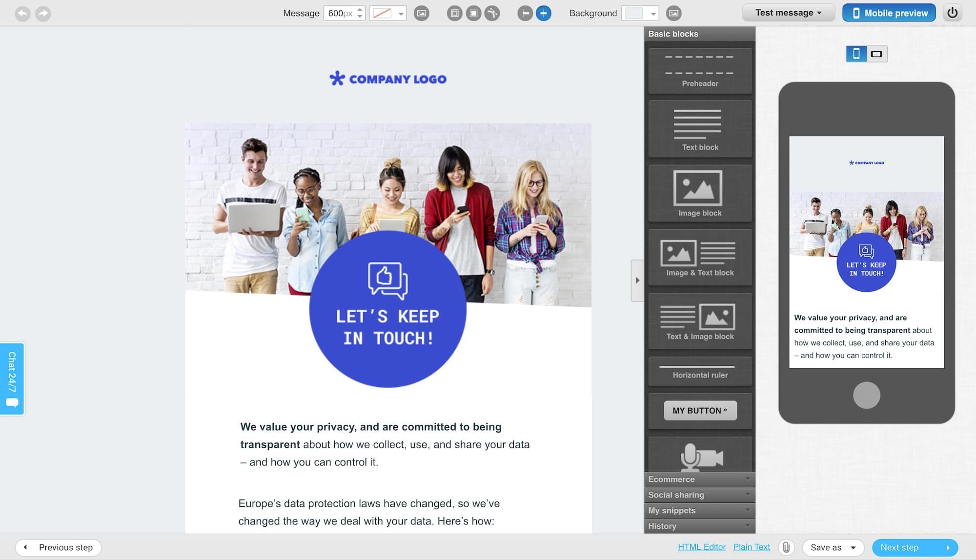This screenshot has height=560, width=976.
Task: Click the inner-border square icon
Action: point(454,13)
